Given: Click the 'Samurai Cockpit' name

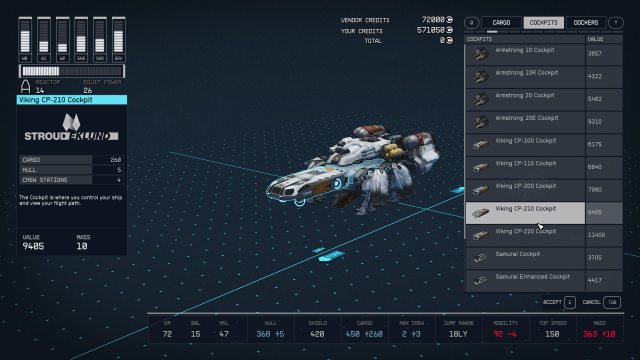Looking at the screenshot, I should coord(518,254).
